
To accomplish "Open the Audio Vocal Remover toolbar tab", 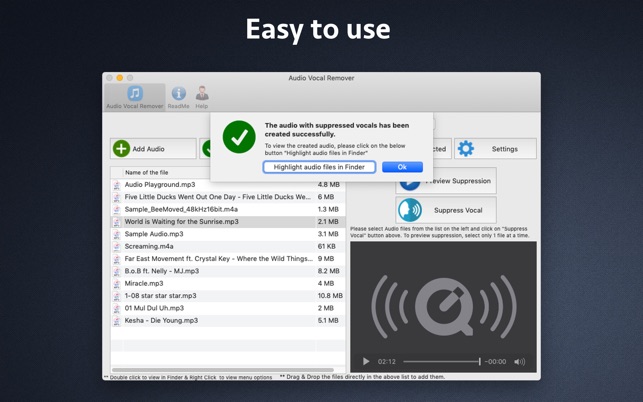I will [x=134, y=97].
